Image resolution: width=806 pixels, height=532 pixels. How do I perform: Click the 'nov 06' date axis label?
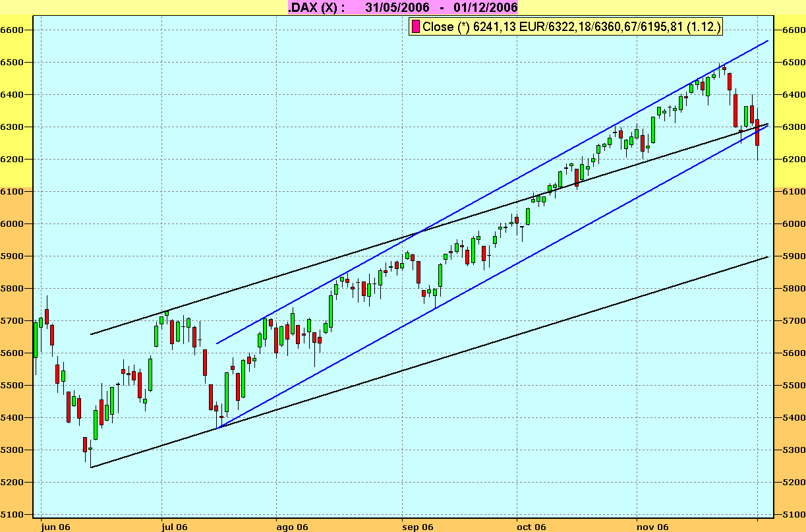[653, 526]
